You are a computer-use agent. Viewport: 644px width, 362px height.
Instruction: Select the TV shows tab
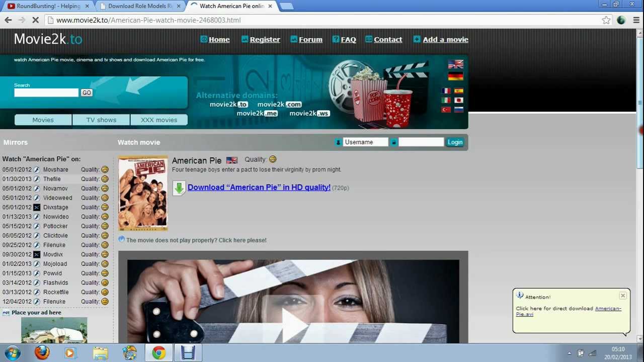[101, 120]
